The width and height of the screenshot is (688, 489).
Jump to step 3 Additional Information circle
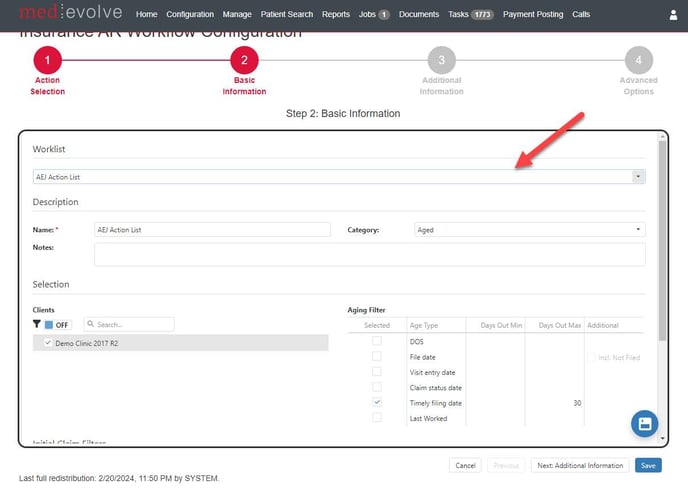click(x=441, y=62)
